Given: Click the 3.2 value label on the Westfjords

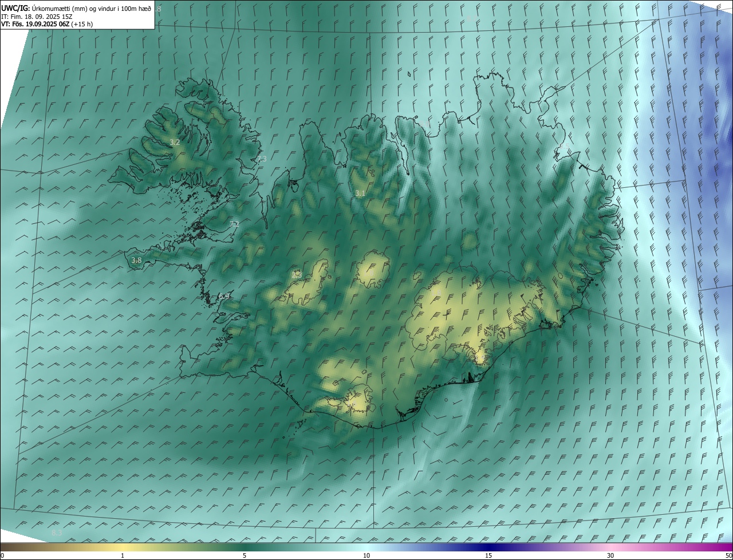Looking at the screenshot, I should coord(175,142).
